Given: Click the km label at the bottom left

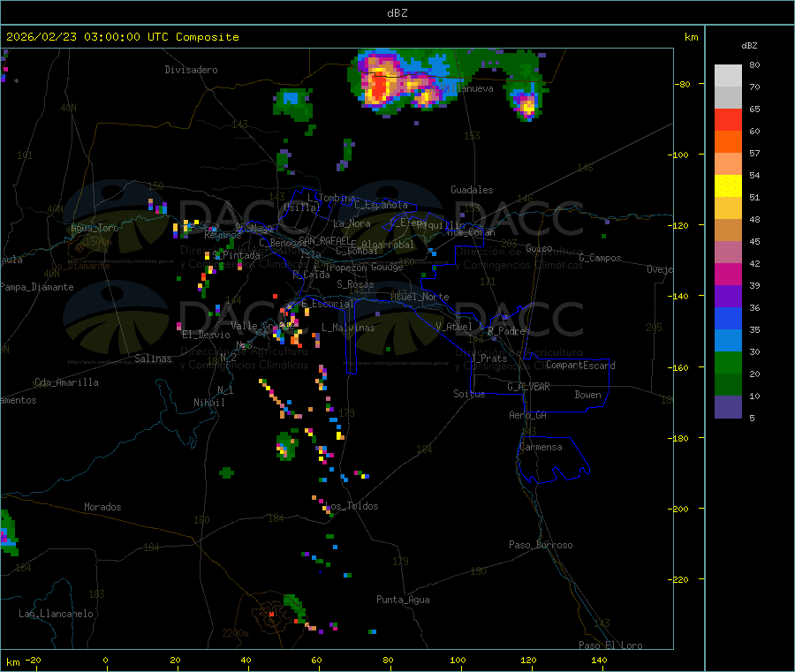Looking at the screenshot, I should (12, 662).
